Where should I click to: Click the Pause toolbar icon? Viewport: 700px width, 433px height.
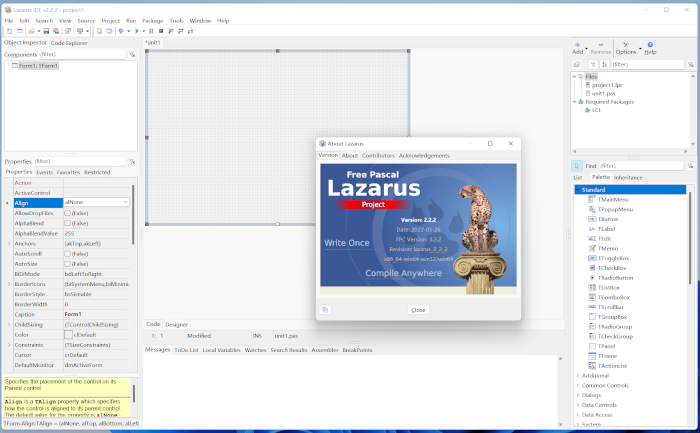pos(152,31)
